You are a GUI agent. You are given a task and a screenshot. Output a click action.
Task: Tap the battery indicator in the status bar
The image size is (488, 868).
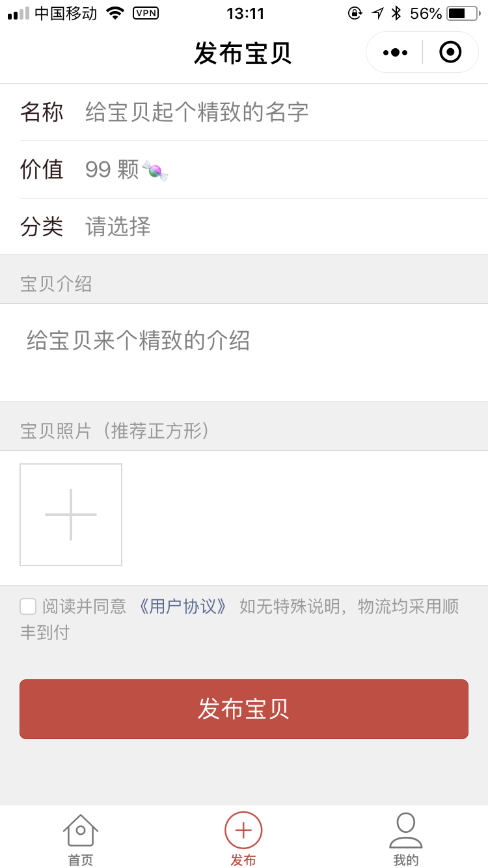(463, 13)
